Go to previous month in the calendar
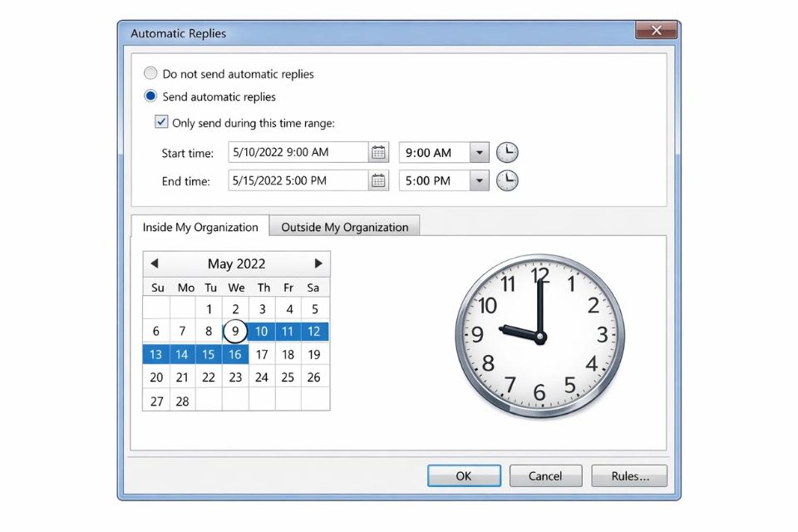The image size is (798, 532). [x=155, y=264]
